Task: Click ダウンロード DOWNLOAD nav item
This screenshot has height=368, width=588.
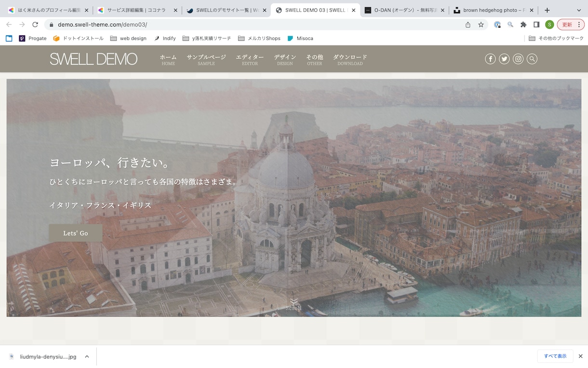Action: [x=350, y=60]
